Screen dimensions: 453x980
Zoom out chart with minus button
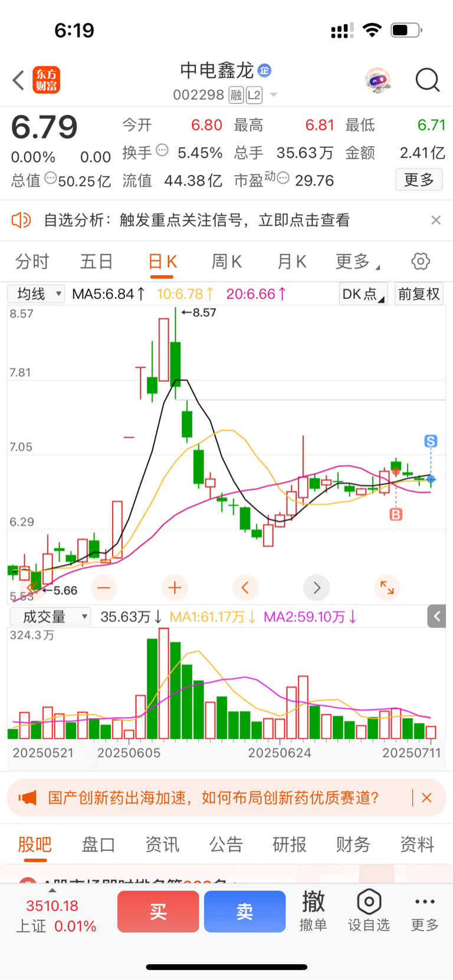104,588
